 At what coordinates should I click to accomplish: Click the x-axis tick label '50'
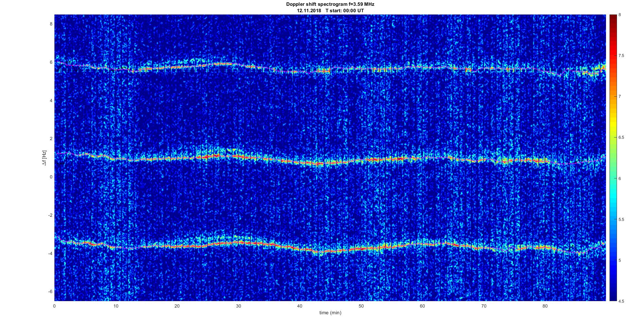click(x=361, y=306)
